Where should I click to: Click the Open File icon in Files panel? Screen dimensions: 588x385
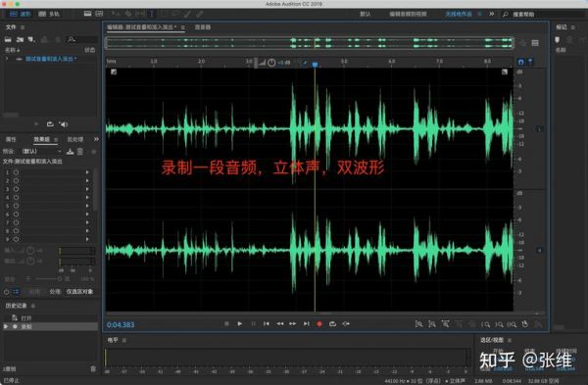coord(8,39)
